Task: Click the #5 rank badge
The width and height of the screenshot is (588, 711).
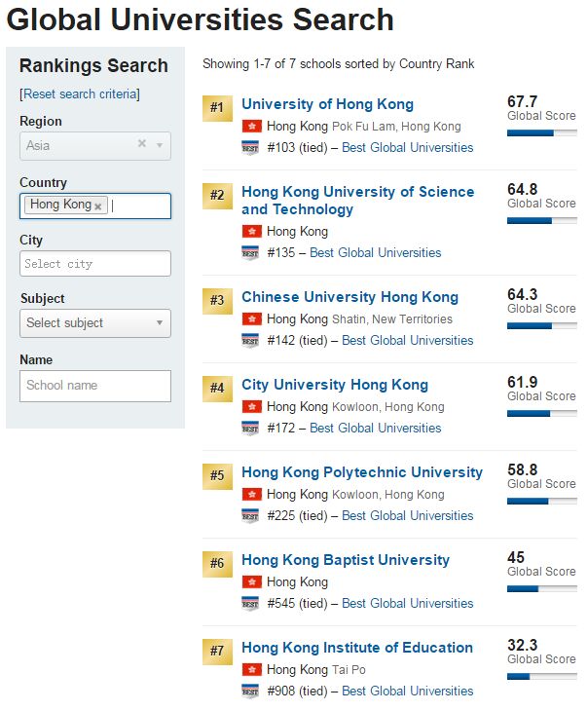Action: (217, 476)
